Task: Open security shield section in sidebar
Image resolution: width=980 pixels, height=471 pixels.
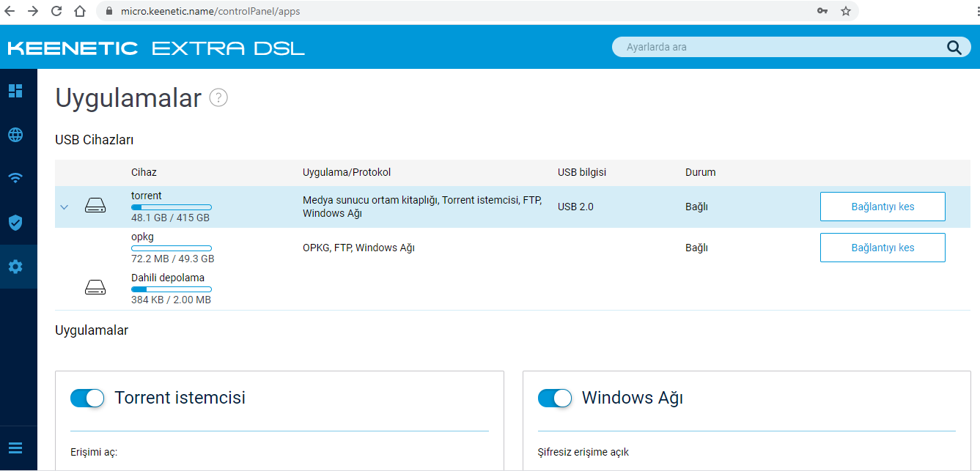Action: [15, 223]
